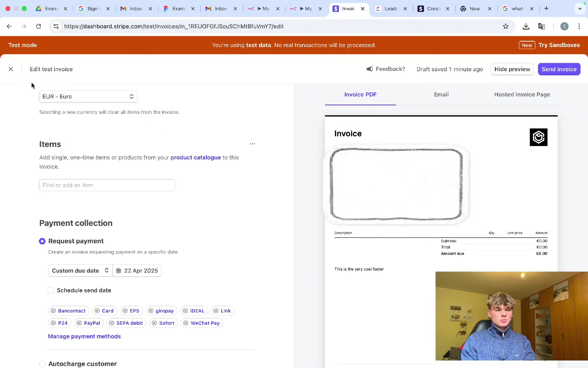Close the Edit test invoice editor
This screenshot has width=588, height=368.
pos(11,69)
